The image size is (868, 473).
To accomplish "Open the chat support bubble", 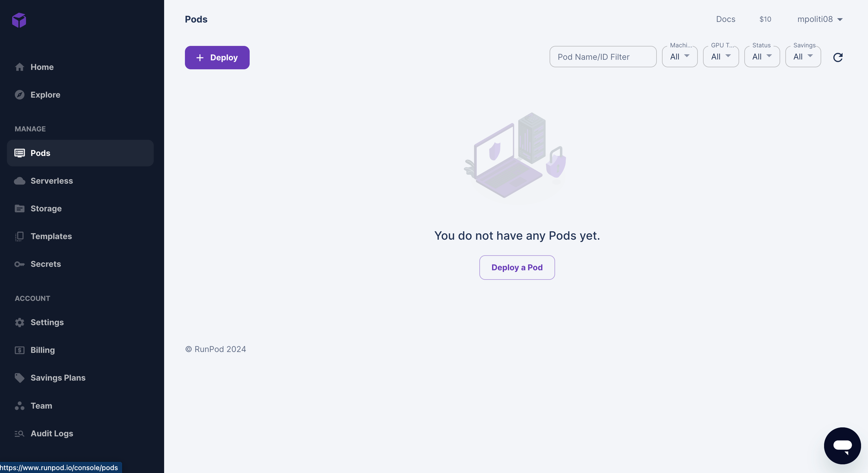I will [x=842, y=445].
